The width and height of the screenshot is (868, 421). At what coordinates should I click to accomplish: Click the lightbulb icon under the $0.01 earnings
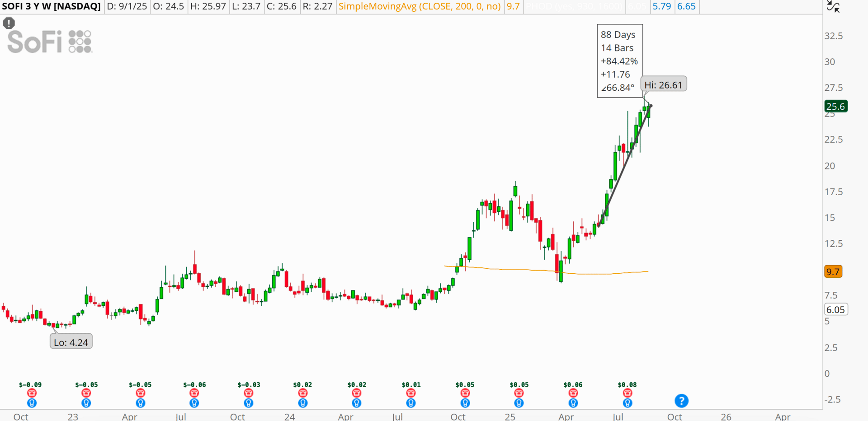pyautogui.click(x=411, y=403)
